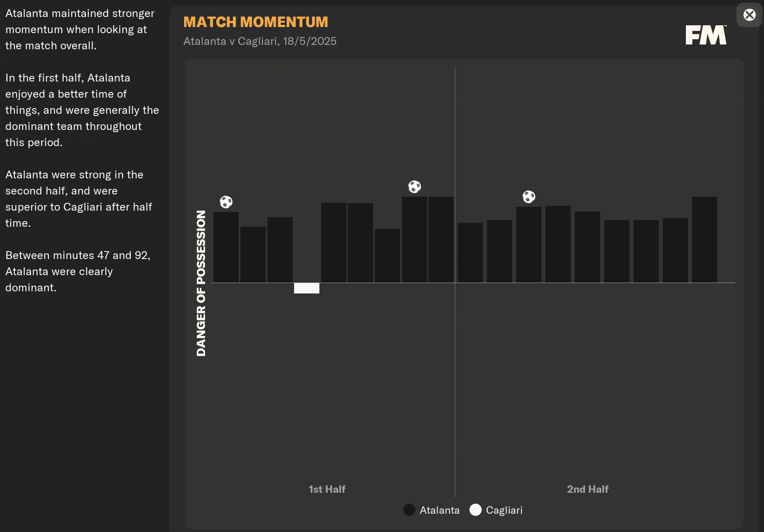Click the first goal ball icon
Viewport: 764px width, 532px height.
[x=226, y=202]
